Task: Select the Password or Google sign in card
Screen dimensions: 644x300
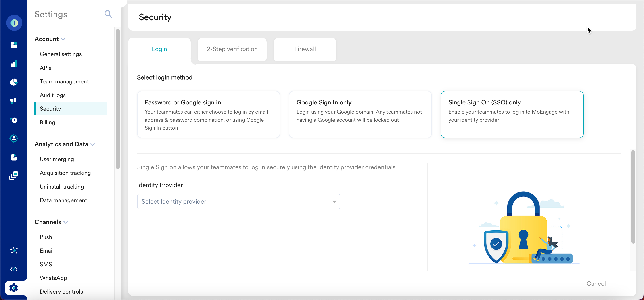Action: 208,115
